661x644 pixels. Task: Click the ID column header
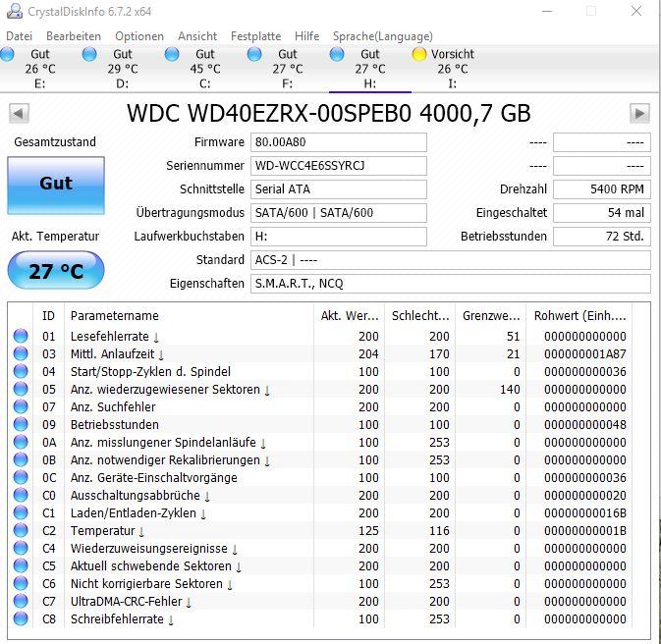click(48, 316)
